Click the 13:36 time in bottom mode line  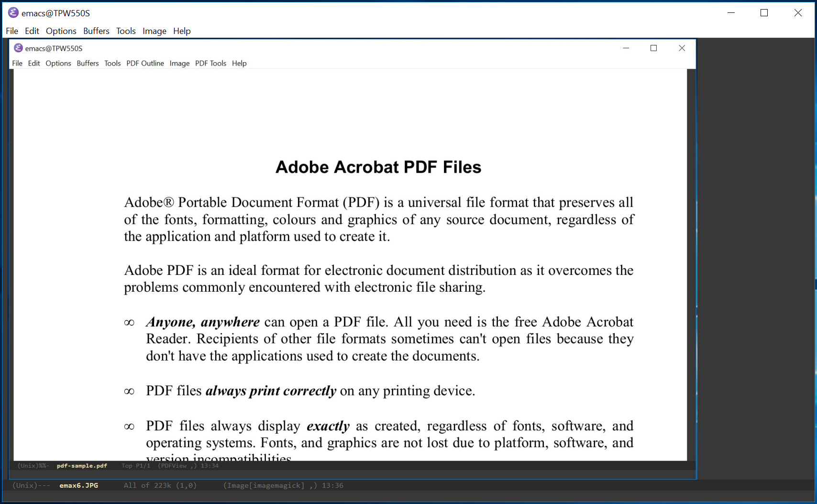[x=332, y=485]
